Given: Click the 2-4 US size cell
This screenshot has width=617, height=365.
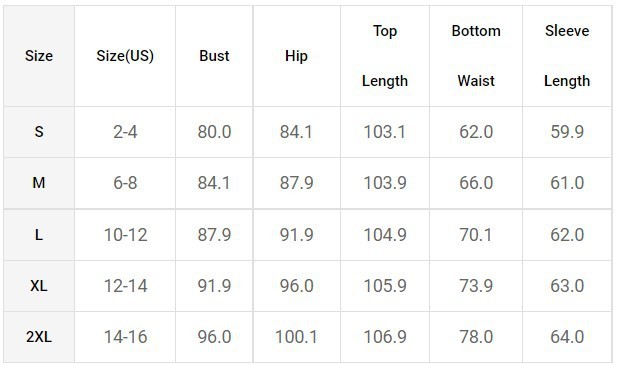Looking at the screenshot, I should click(125, 132).
